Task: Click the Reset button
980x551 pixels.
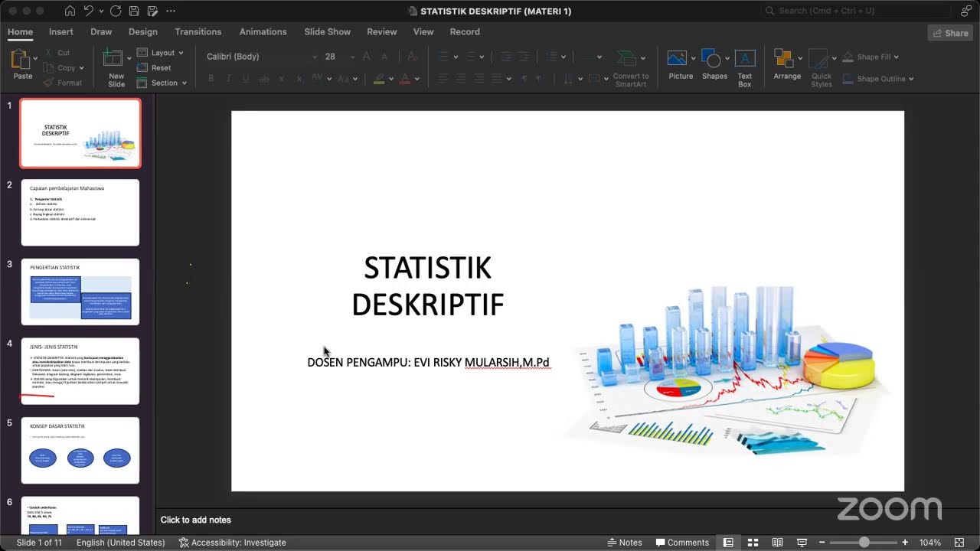Action: 154,67
